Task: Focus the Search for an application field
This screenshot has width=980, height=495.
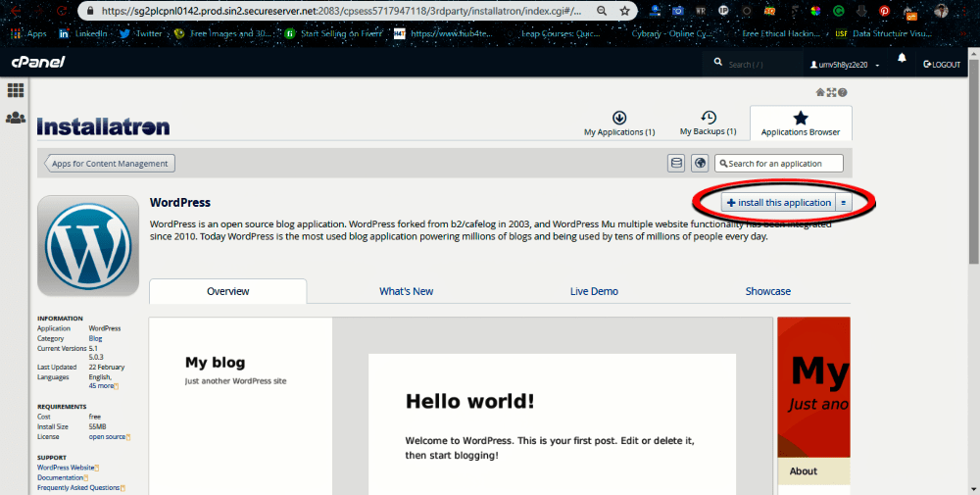Action: coord(779,163)
